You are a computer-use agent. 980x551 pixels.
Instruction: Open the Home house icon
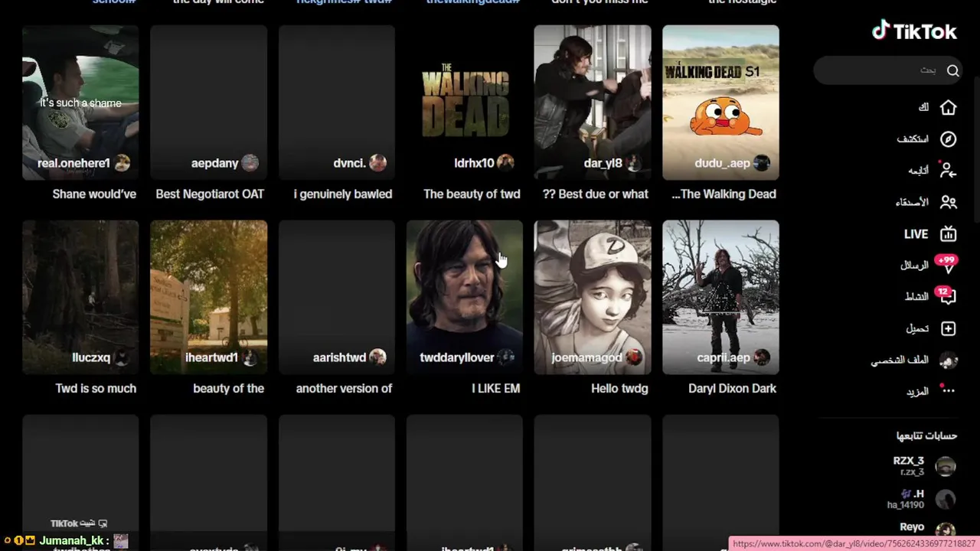(x=948, y=107)
